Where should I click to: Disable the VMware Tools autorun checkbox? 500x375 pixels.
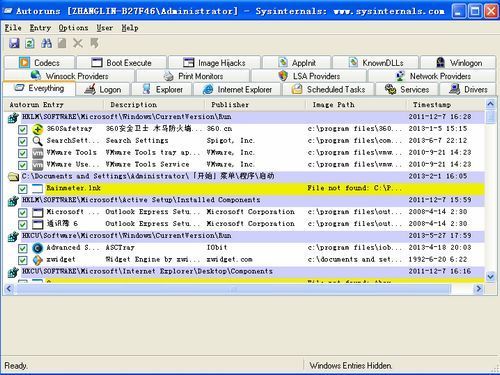tap(23, 153)
